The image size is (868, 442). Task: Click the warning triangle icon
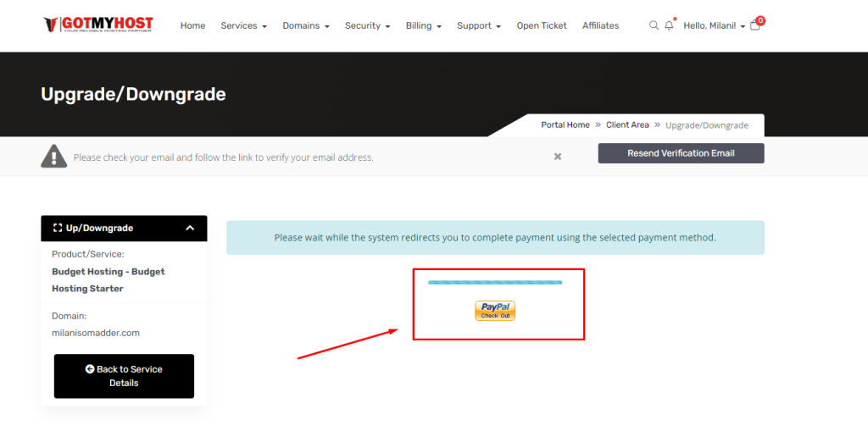[54, 157]
